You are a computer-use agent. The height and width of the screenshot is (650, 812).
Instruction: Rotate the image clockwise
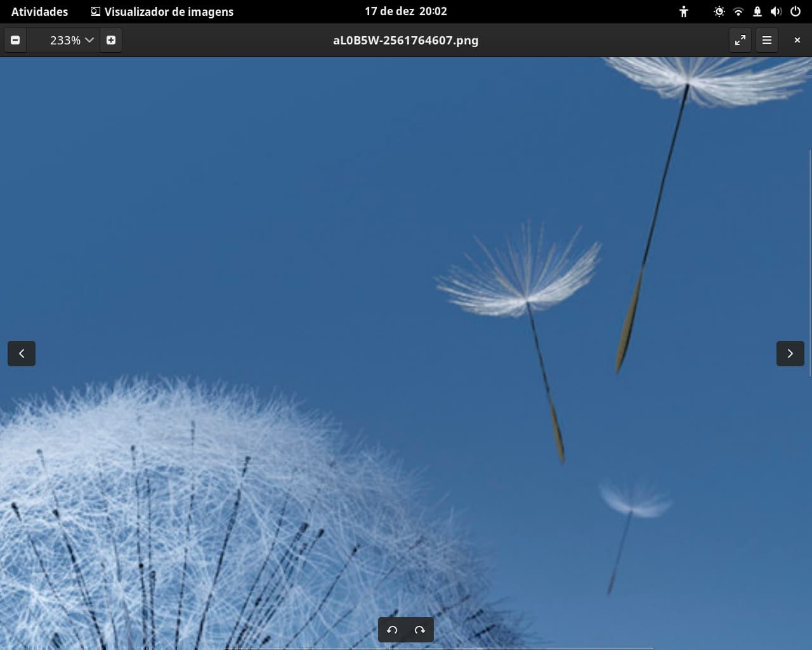coord(420,630)
